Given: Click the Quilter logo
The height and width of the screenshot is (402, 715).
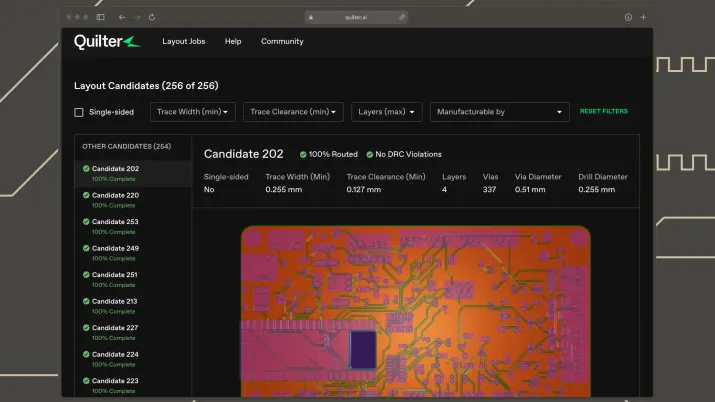Looking at the screenshot, I should (x=107, y=41).
